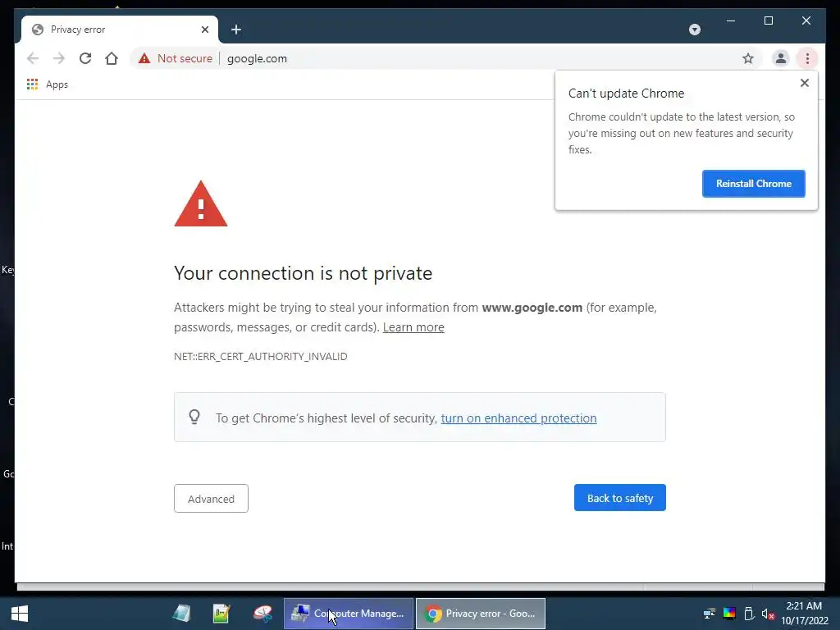The width and height of the screenshot is (840, 630).
Task: Open the Windows Start menu
Action: [20, 614]
